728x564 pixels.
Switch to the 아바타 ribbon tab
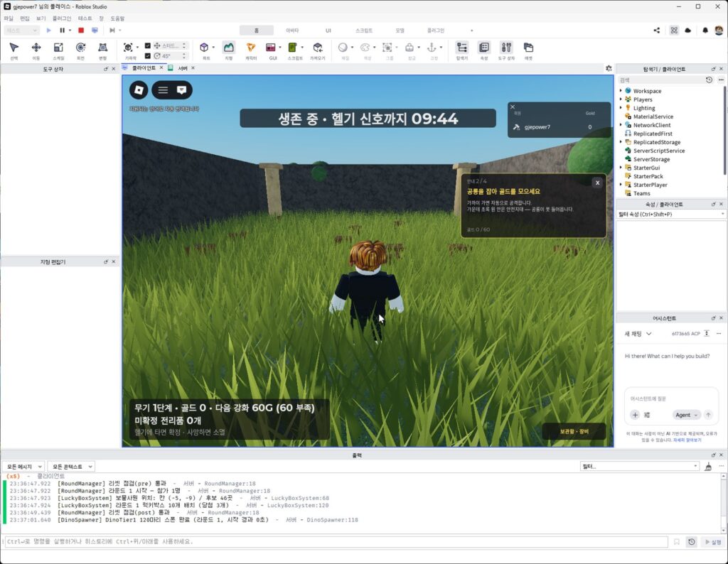tap(292, 31)
